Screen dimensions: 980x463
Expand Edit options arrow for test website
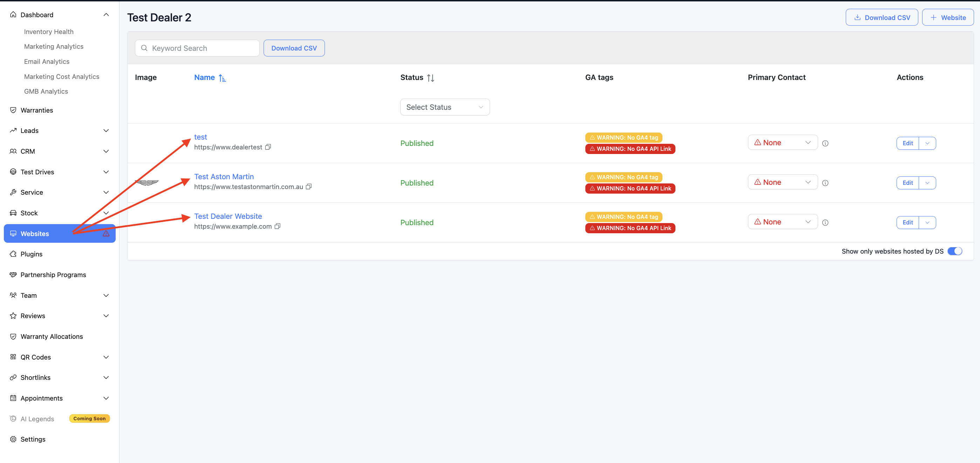tap(927, 143)
